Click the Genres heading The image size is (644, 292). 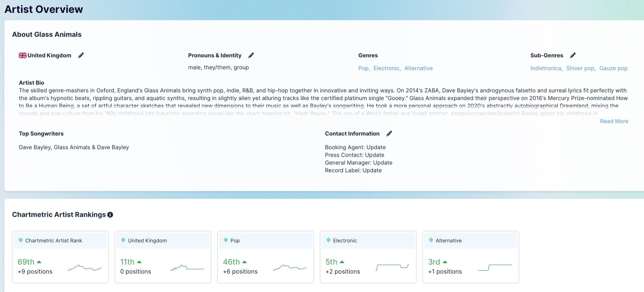tap(368, 55)
